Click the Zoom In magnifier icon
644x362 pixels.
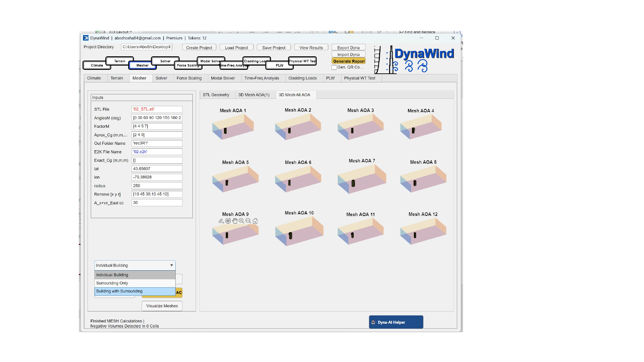coord(241,221)
